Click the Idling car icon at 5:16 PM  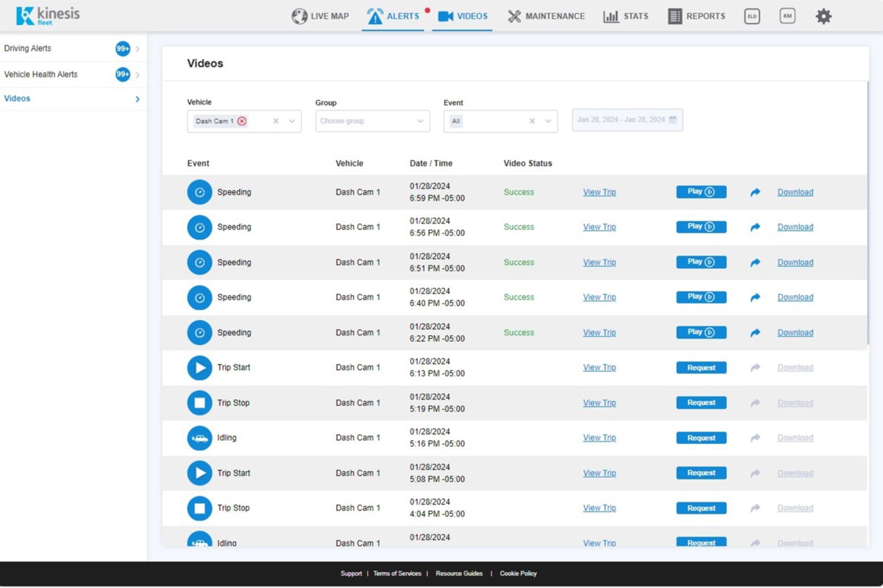click(x=199, y=438)
